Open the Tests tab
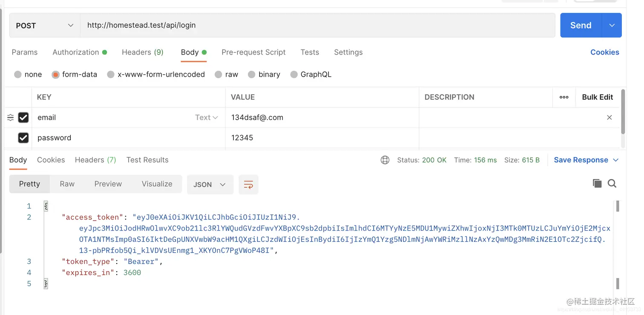 coord(310,52)
